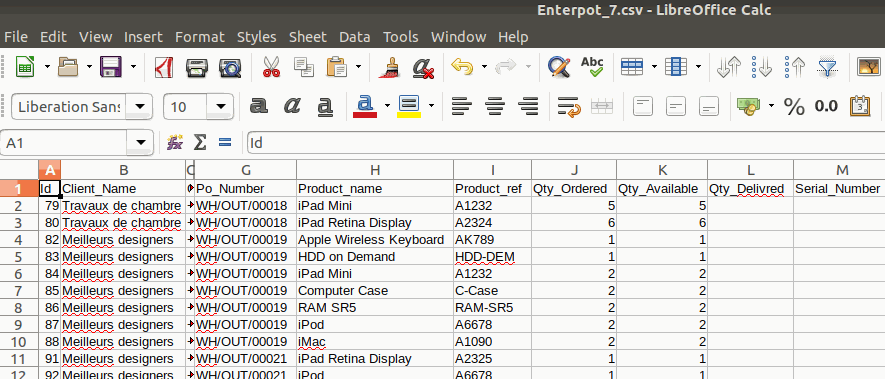885x379 pixels.
Task: Toggle Wrap Text
Action: point(568,106)
